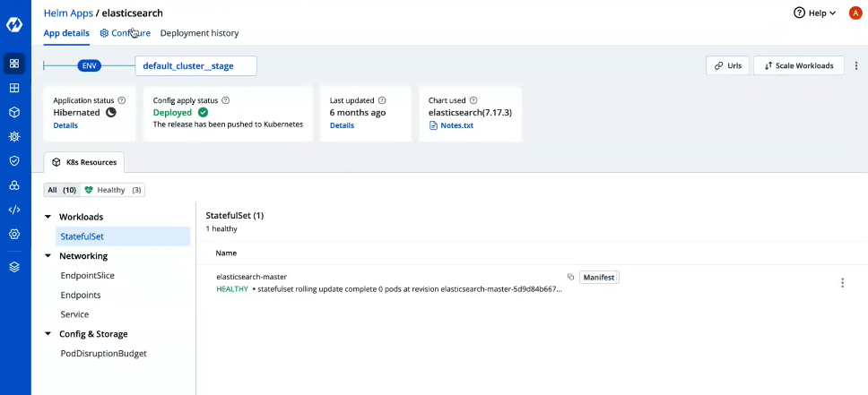Viewport: 868px width, 395px height.
Task: Open the Help dropdown menu
Action: coord(814,13)
